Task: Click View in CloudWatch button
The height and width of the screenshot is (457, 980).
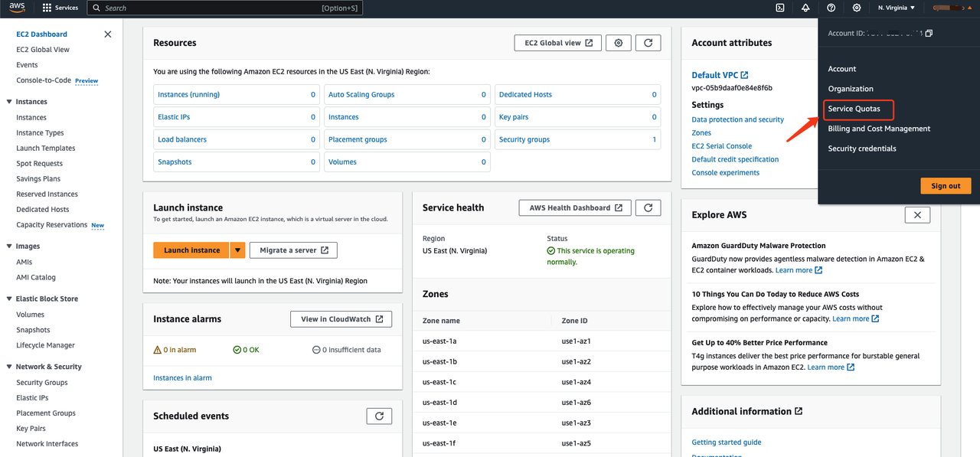Action: coord(341,319)
